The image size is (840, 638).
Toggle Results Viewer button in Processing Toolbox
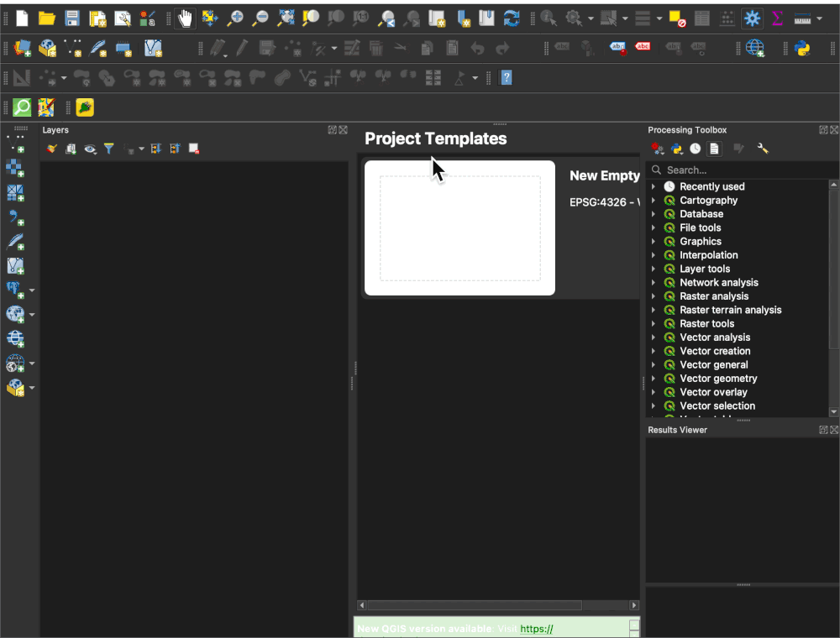714,149
